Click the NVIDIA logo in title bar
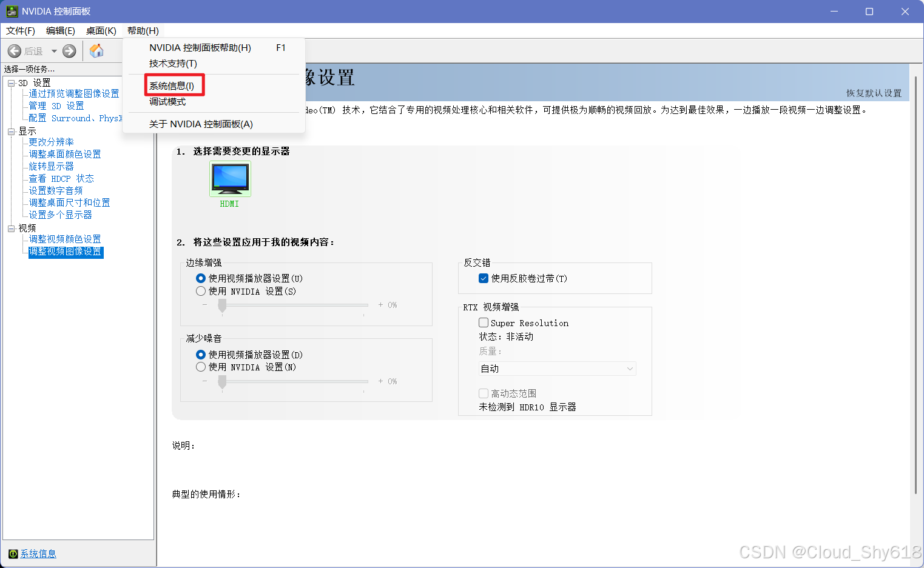Screen dimensions: 924x568 click(12, 12)
